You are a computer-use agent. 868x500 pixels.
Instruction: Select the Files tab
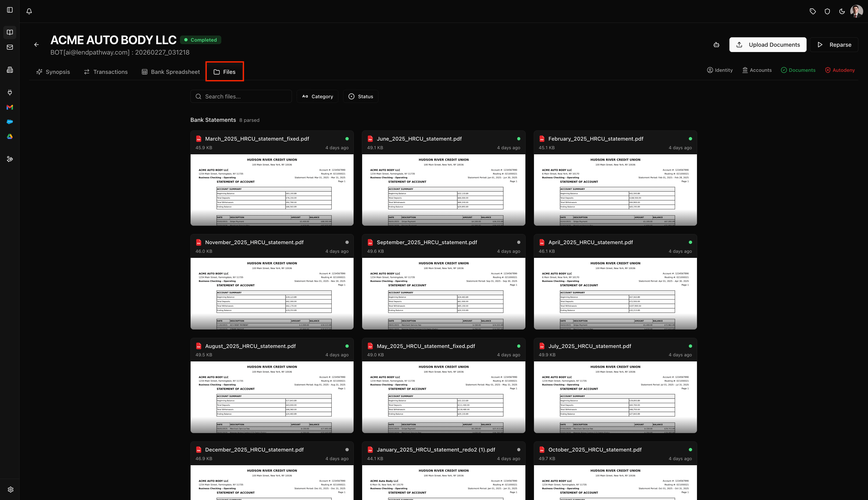click(225, 72)
